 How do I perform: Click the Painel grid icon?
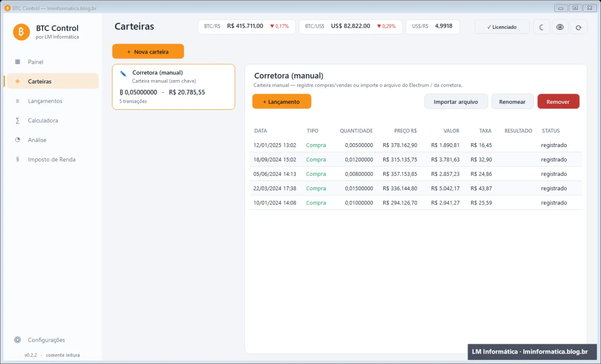click(x=18, y=62)
